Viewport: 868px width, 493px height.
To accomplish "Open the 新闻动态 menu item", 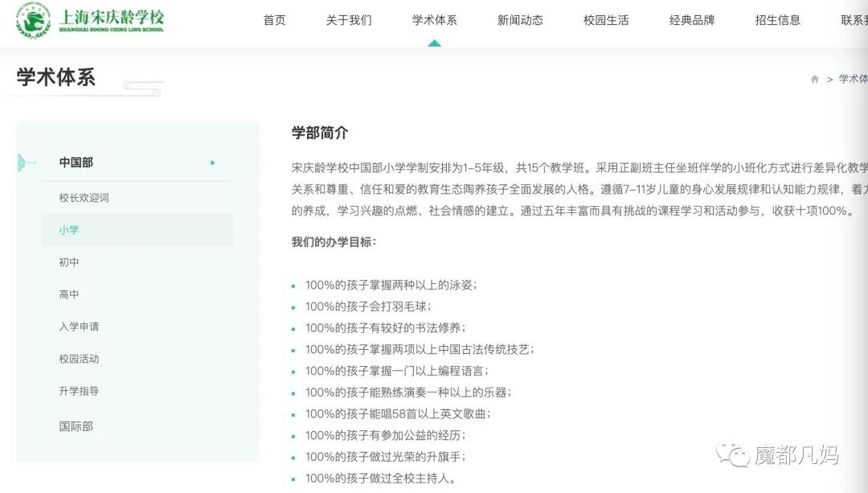I will coord(520,20).
